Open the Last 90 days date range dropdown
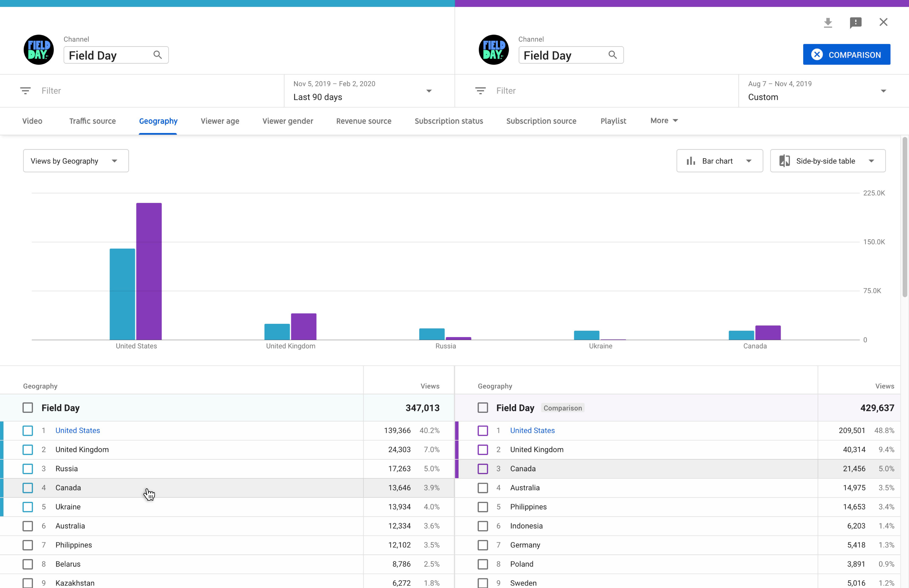 pos(369,91)
